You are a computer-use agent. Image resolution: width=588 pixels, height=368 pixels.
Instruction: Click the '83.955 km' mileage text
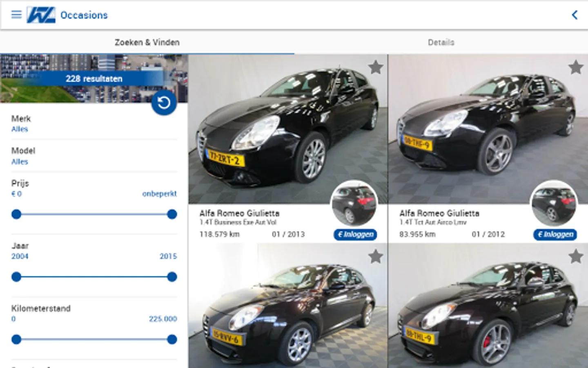pos(417,234)
